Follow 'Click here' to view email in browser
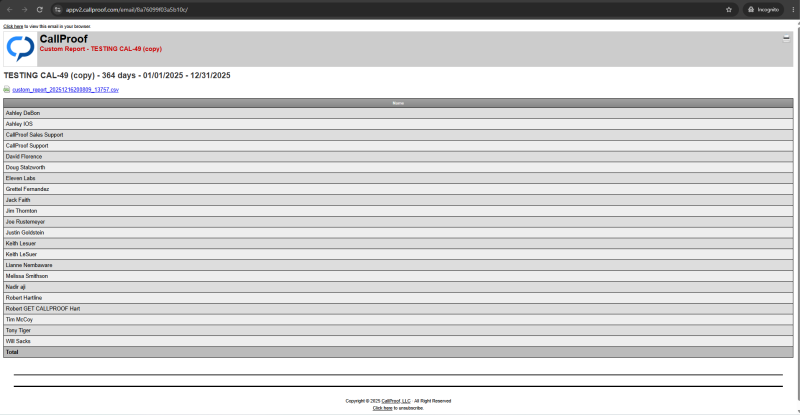Viewport: 800px width, 415px height. click(x=13, y=26)
